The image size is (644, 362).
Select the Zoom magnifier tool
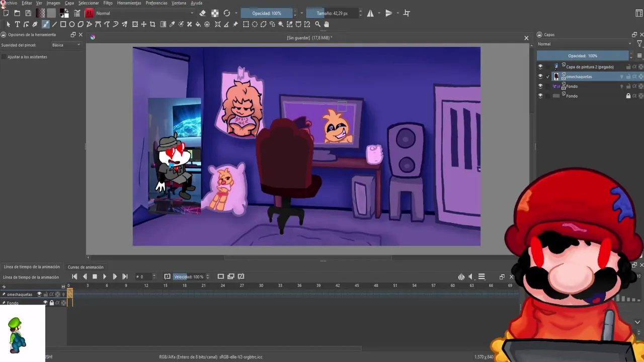[x=317, y=24]
